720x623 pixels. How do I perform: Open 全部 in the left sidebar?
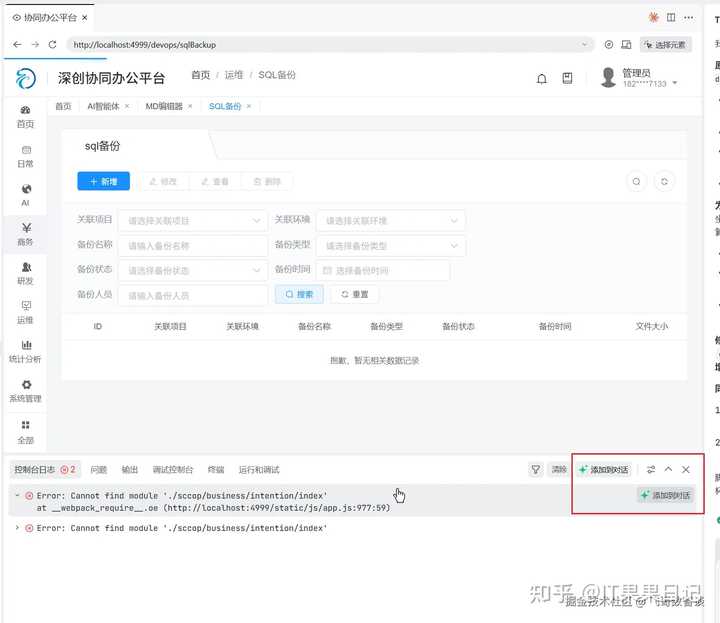pos(25,432)
